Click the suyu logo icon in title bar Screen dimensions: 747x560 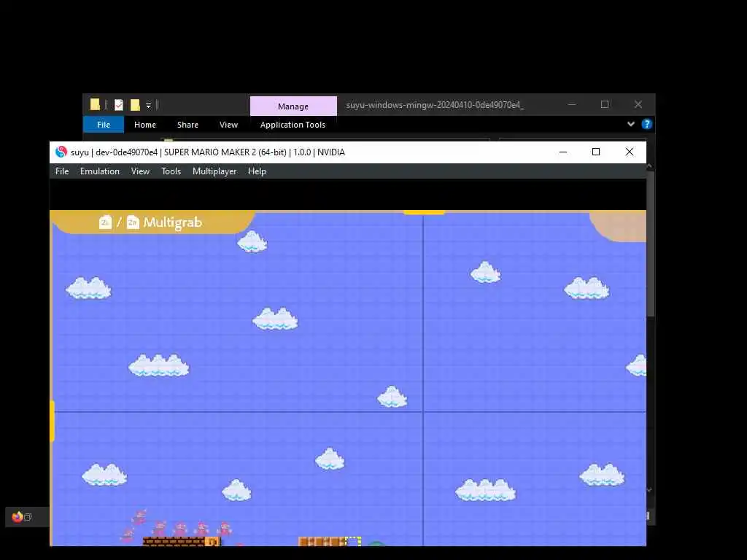pos(61,152)
